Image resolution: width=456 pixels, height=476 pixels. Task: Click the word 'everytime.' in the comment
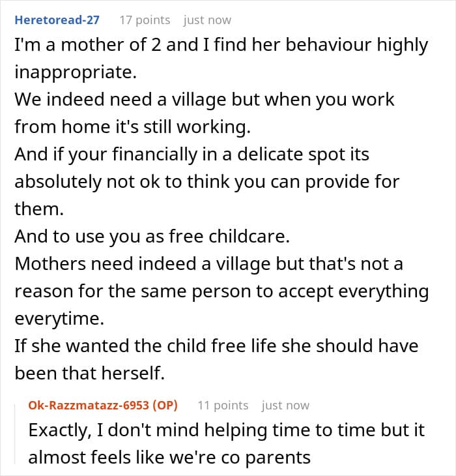coord(61,319)
